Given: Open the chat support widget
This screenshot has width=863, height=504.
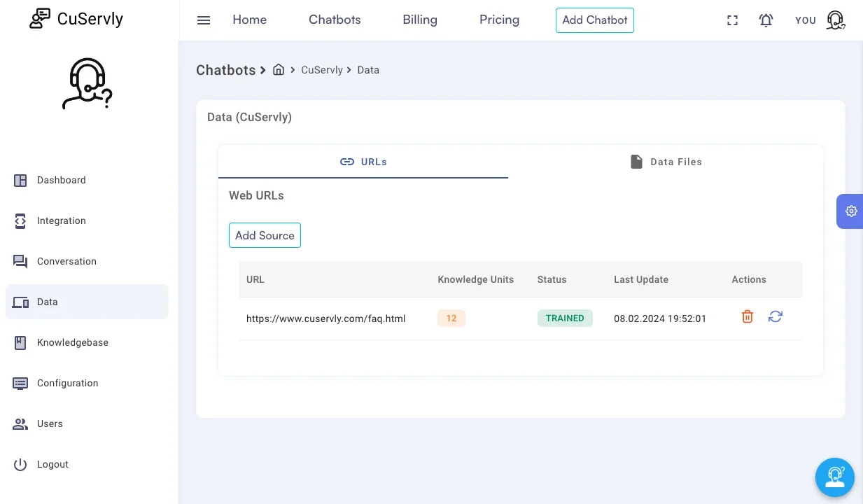Looking at the screenshot, I should pyautogui.click(x=834, y=477).
